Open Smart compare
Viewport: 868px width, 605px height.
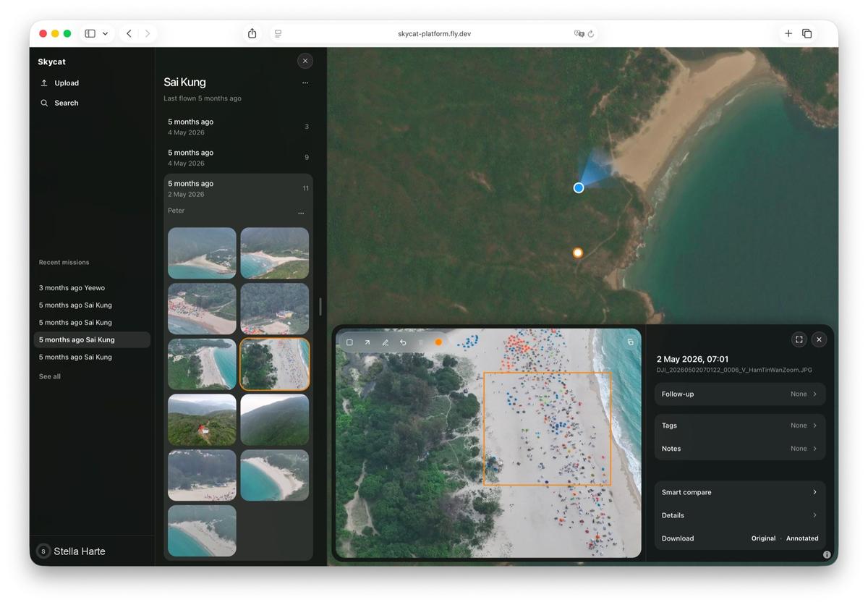739,492
